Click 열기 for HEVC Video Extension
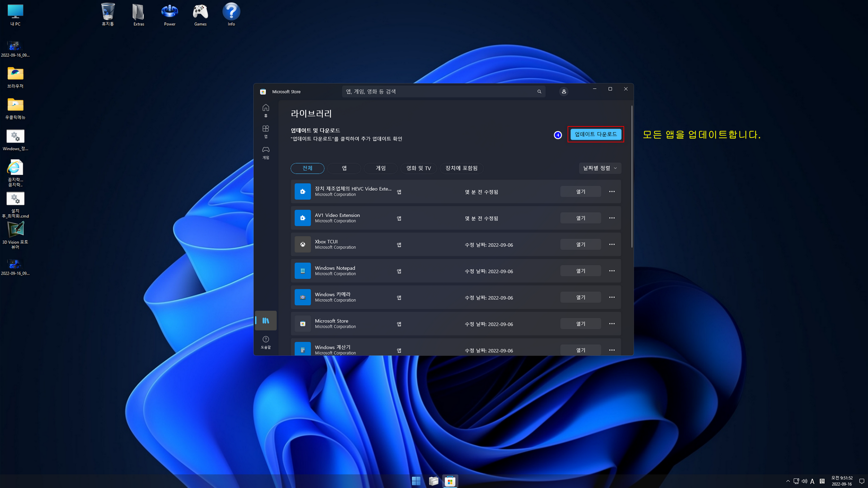The height and width of the screenshot is (488, 868). point(581,192)
